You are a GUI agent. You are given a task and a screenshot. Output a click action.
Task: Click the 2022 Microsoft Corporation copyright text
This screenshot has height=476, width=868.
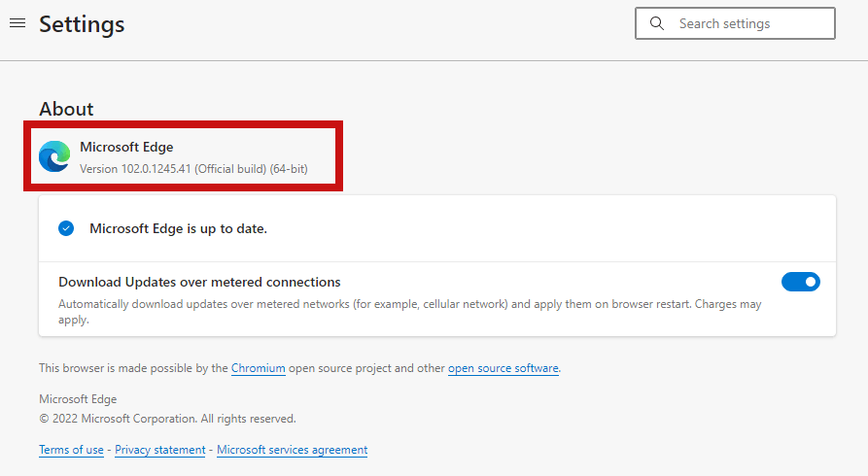tap(167, 419)
